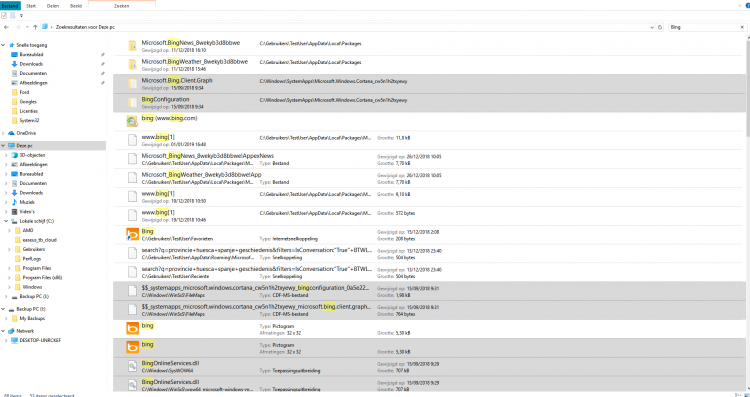The width and height of the screenshot is (750, 397).
Task: Click the back navigation arrow
Action: pos(6,27)
